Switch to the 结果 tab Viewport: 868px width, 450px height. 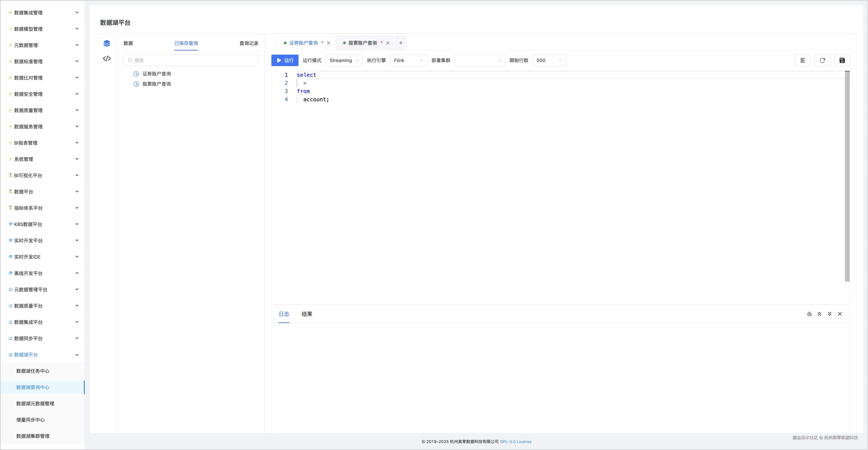pos(307,314)
